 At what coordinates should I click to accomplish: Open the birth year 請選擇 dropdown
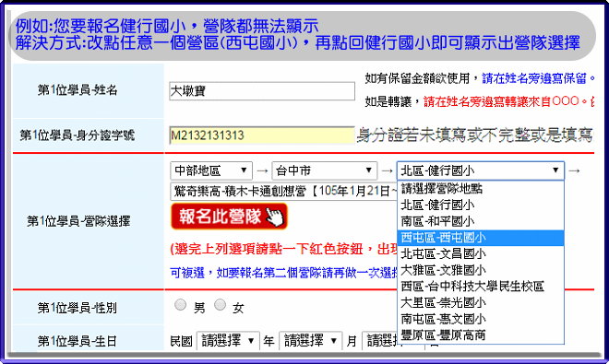click(x=228, y=341)
